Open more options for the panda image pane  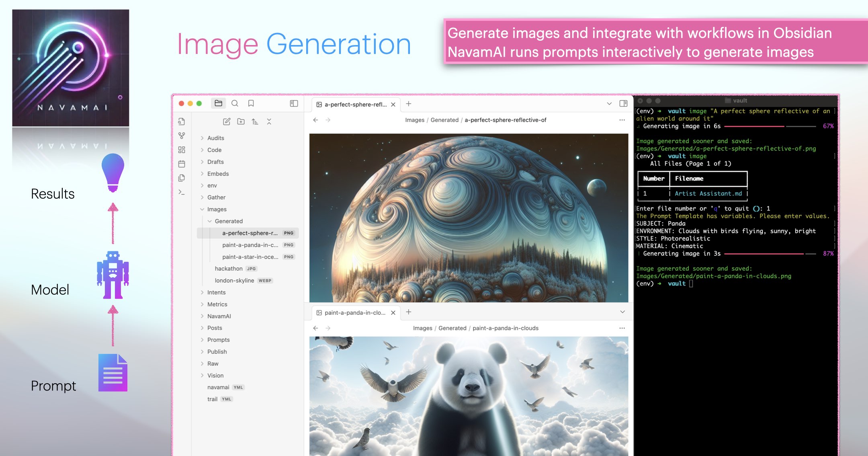[x=622, y=328]
